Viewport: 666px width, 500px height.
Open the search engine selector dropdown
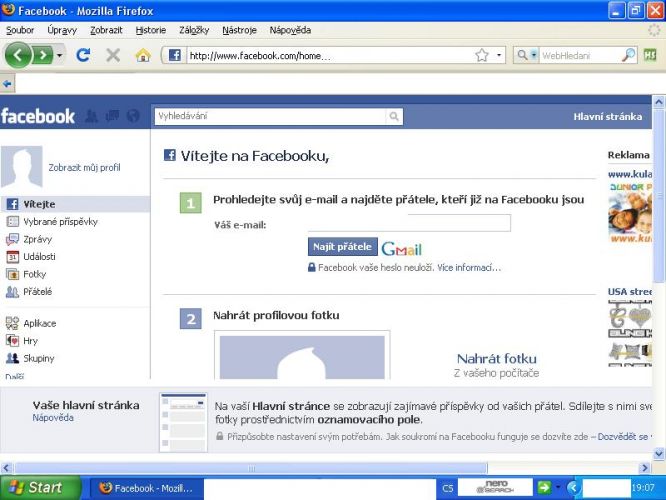[x=533, y=55]
